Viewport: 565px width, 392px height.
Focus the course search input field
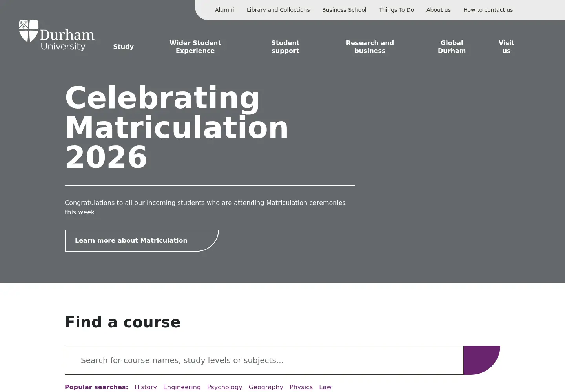[264, 360]
